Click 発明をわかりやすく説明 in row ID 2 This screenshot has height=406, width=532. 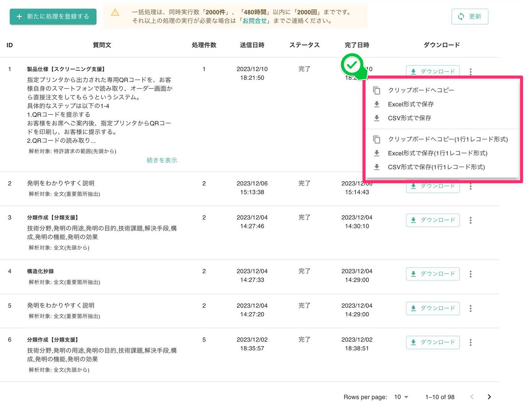61,183
